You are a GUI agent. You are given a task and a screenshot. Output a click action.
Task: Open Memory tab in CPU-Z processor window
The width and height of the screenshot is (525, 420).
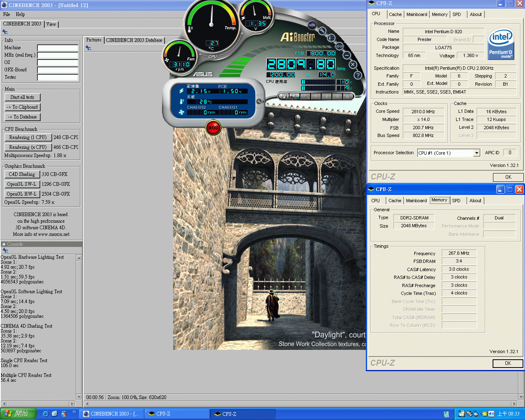[440, 14]
